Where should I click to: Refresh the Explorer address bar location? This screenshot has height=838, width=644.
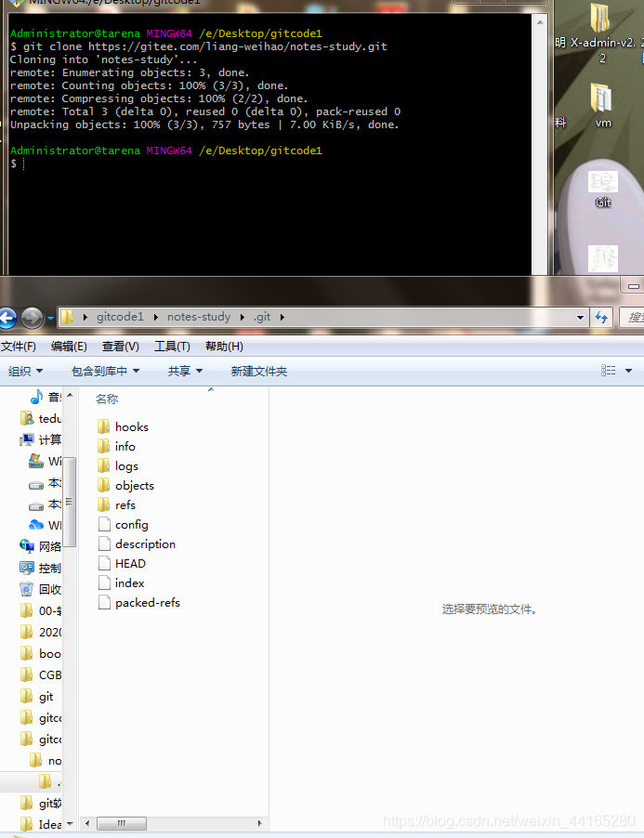[602, 318]
